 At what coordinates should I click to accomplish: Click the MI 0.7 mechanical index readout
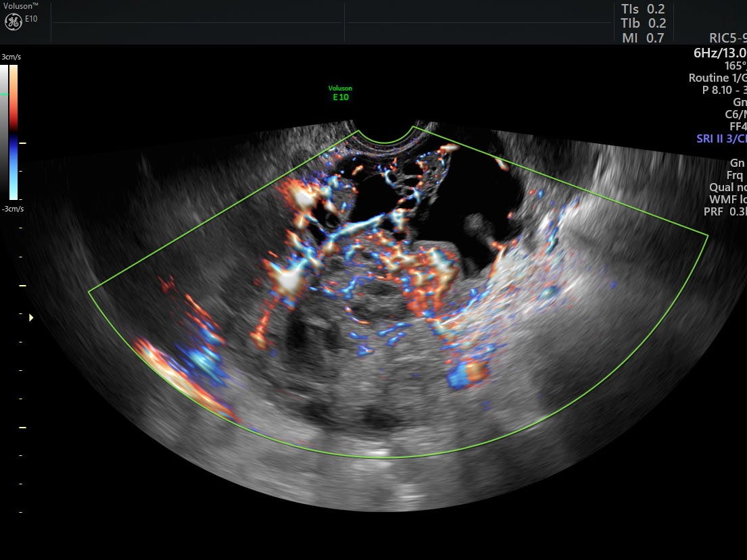click(643, 39)
